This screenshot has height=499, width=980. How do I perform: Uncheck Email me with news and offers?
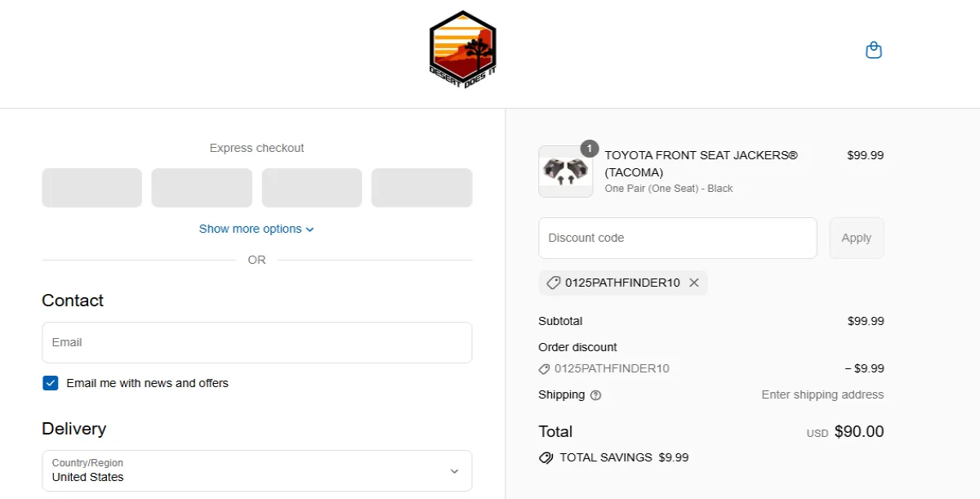51,383
